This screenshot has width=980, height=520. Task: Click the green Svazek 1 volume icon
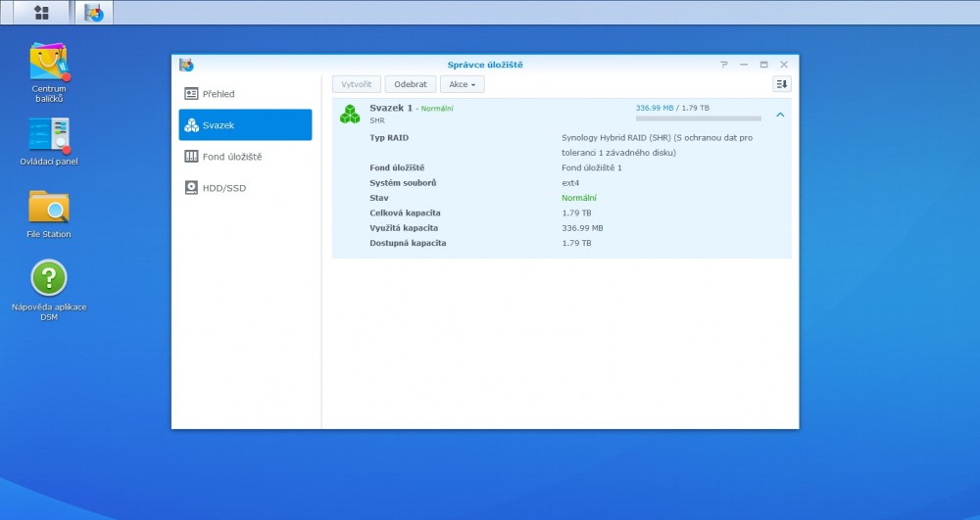pyautogui.click(x=350, y=114)
